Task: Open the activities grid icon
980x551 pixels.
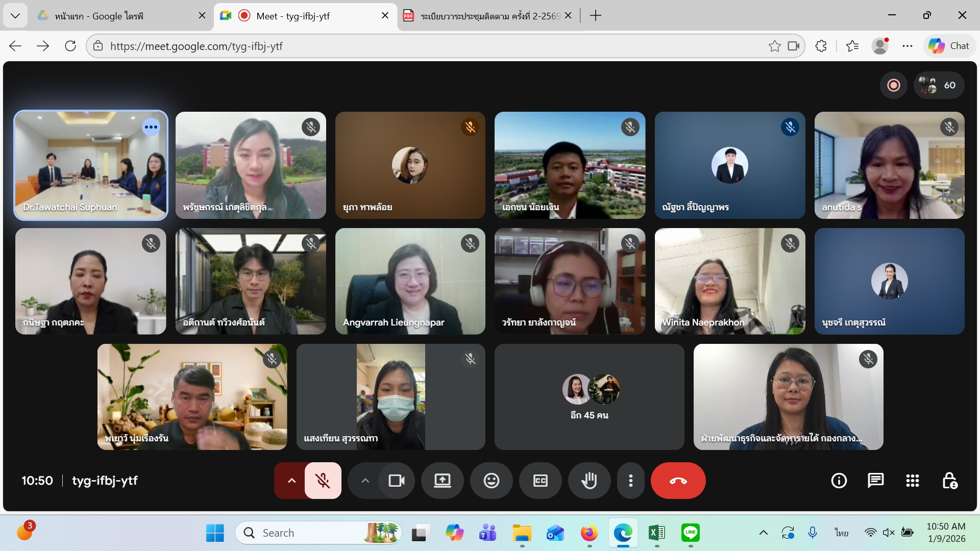Action: [912, 481]
